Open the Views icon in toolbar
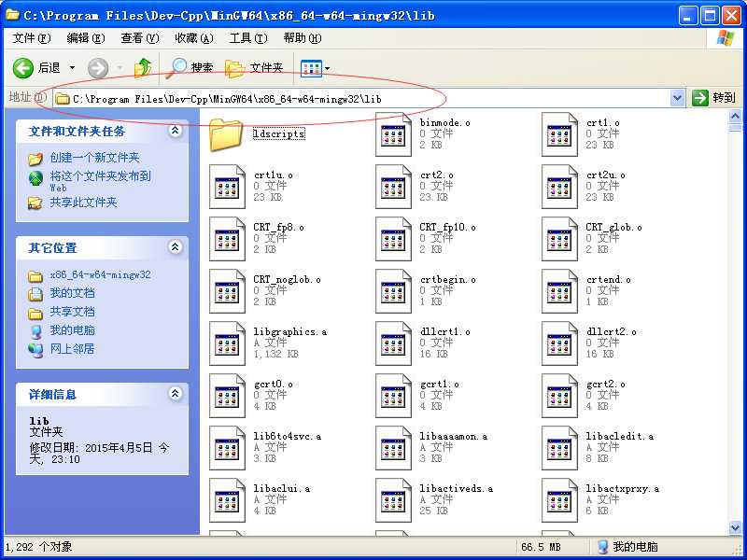This screenshot has height=560, width=747. pyautogui.click(x=312, y=68)
